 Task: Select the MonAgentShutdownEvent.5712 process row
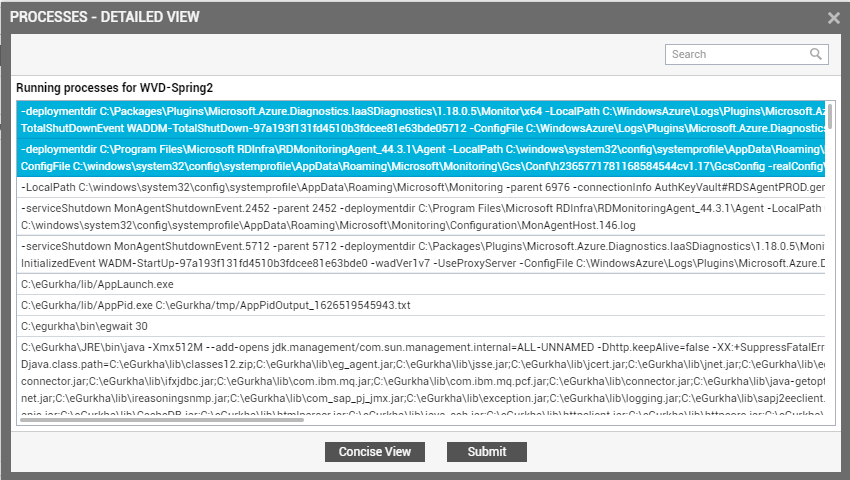pyautogui.click(x=421, y=255)
